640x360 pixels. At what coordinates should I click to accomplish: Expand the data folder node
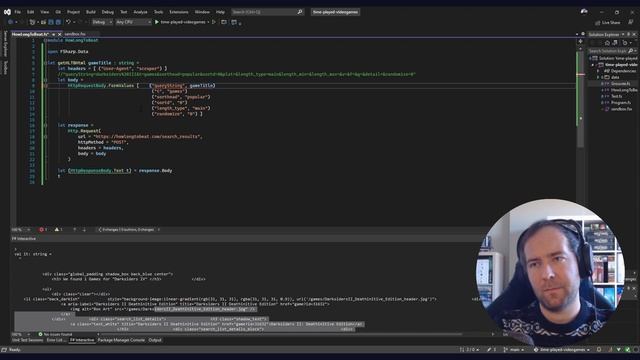pyautogui.click(x=598, y=77)
